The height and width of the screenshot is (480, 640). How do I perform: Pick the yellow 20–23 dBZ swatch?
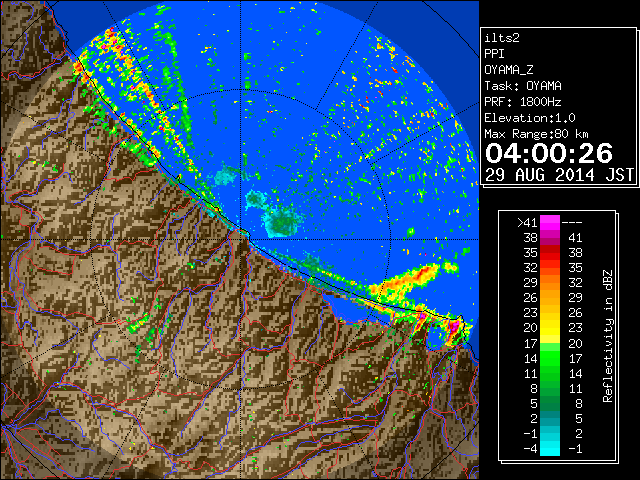(x=550, y=328)
